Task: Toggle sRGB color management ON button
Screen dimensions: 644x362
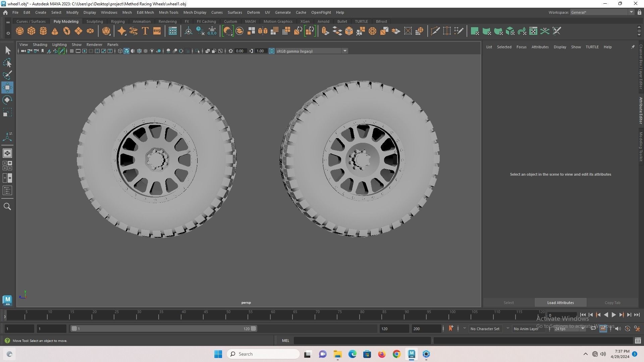Action: 272,51
